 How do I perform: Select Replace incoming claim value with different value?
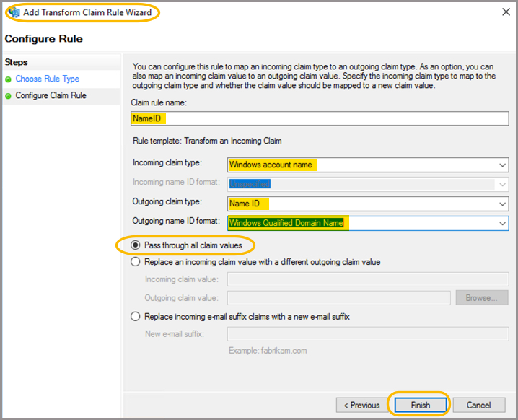(x=136, y=262)
